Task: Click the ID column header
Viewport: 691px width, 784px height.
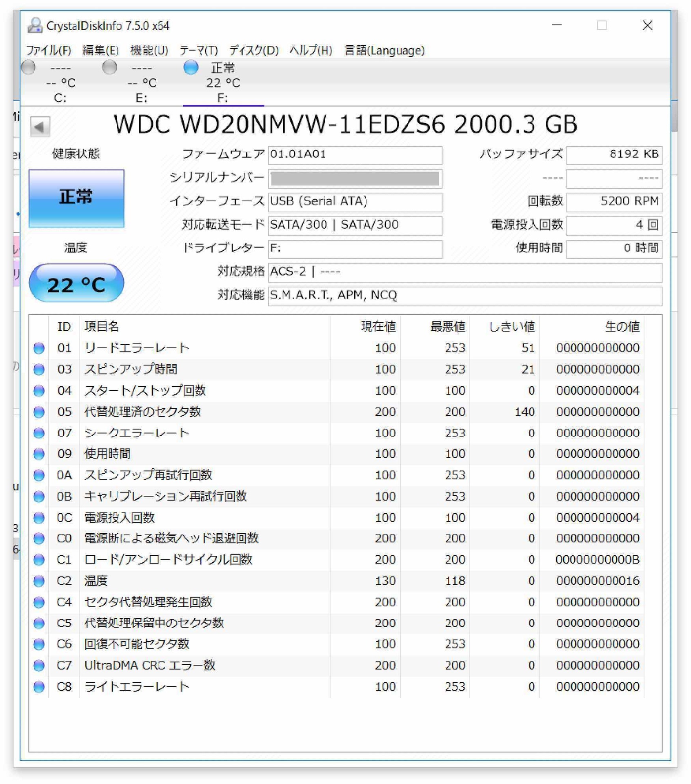Action: pos(64,327)
